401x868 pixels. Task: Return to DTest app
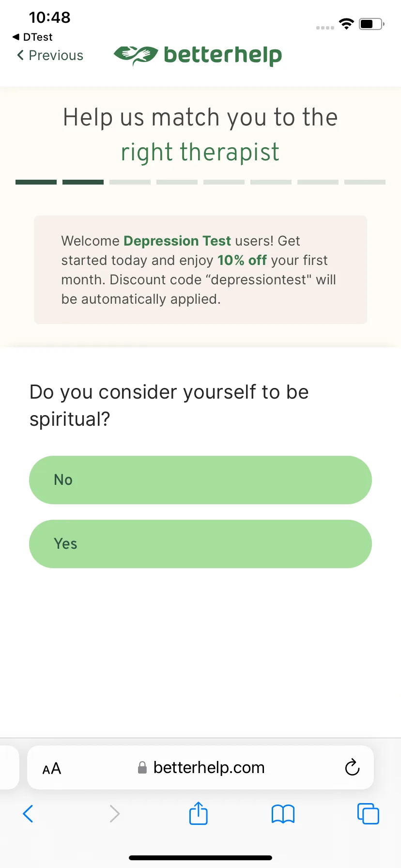32,37
